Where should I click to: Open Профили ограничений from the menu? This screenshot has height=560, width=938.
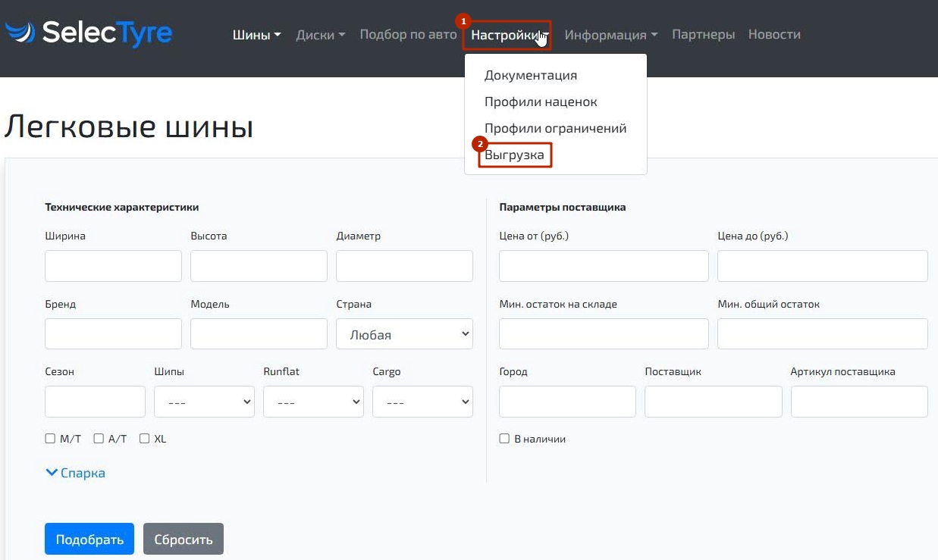[x=555, y=129]
